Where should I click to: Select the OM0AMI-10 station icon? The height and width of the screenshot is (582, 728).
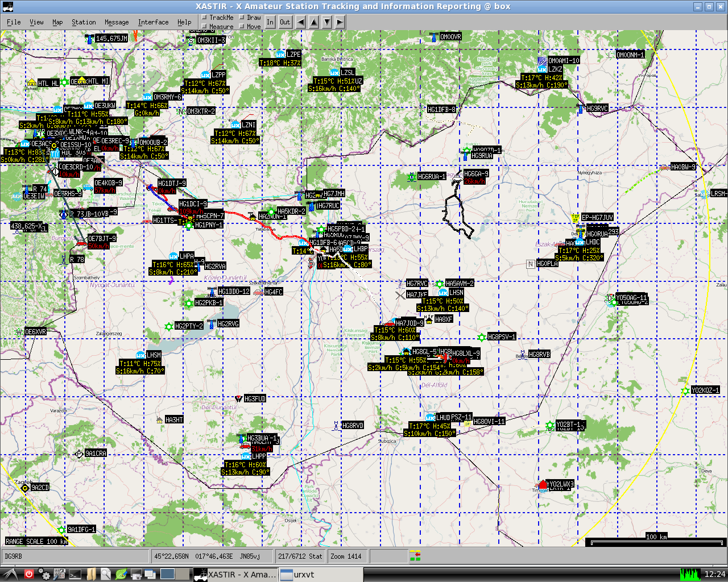542,61
